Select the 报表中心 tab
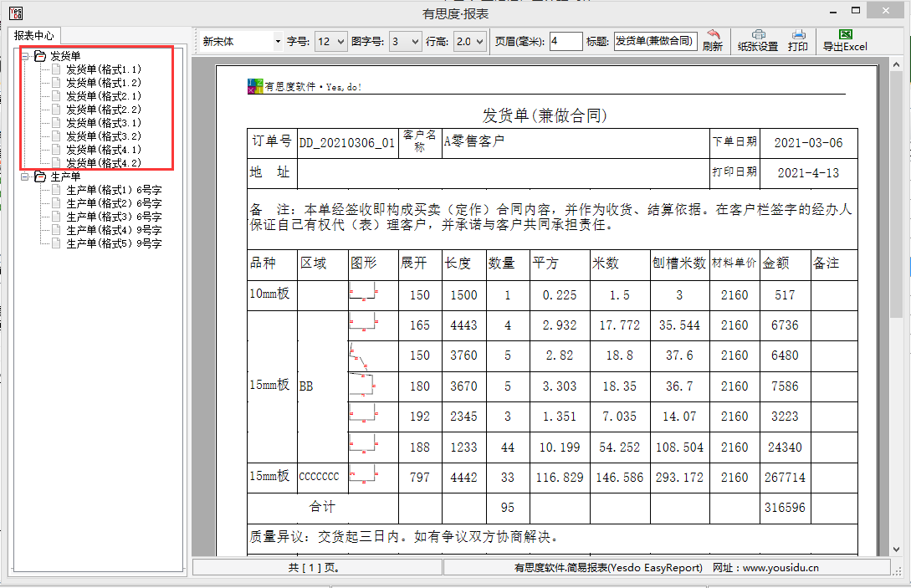Screen dimensions: 911x588 pos(33,35)
